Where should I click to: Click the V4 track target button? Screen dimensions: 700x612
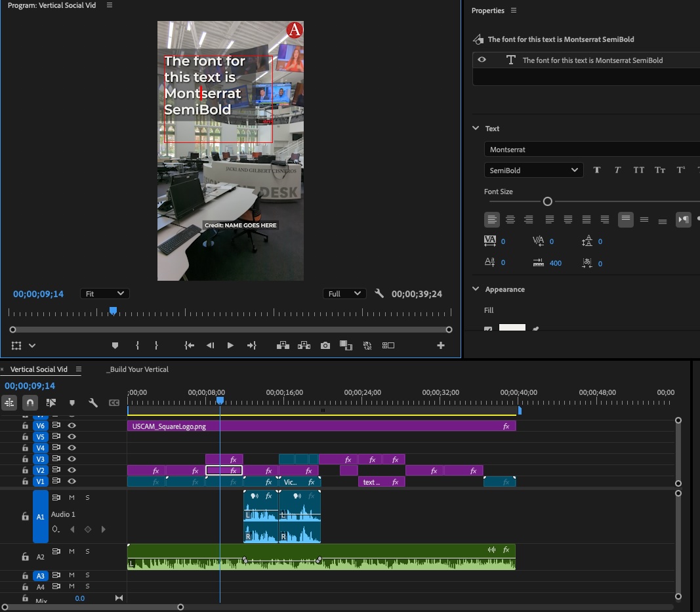pyautogui.click(x=40, y=448)
